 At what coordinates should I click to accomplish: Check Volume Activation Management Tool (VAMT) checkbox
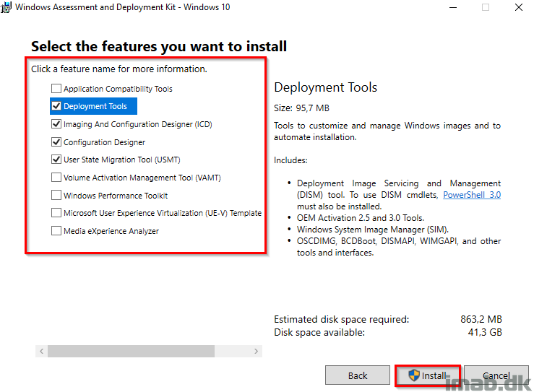point(56,178)
